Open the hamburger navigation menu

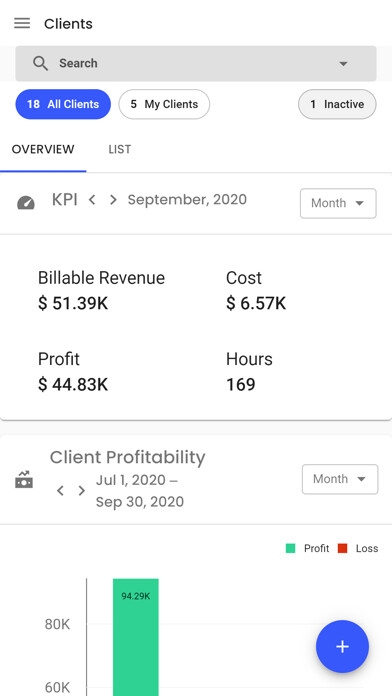click(22, 23)
